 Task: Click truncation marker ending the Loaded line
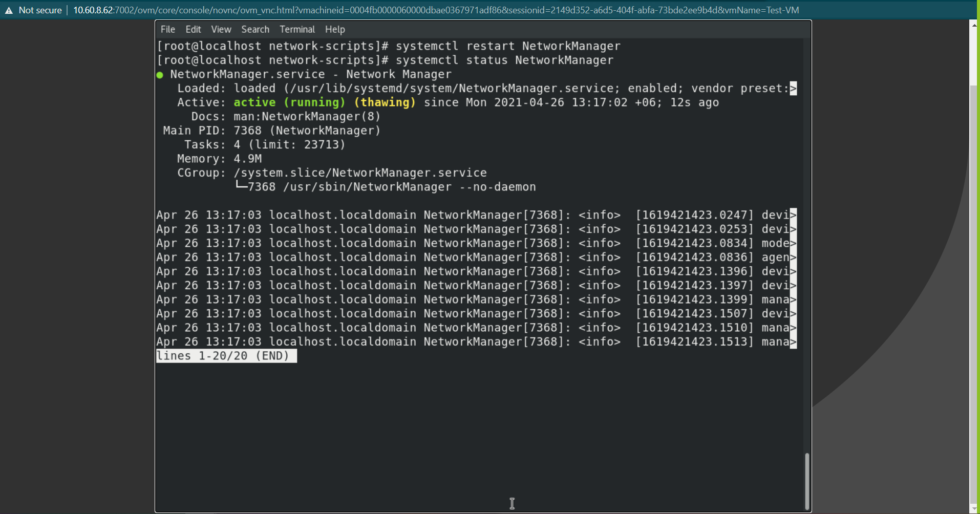793,89
